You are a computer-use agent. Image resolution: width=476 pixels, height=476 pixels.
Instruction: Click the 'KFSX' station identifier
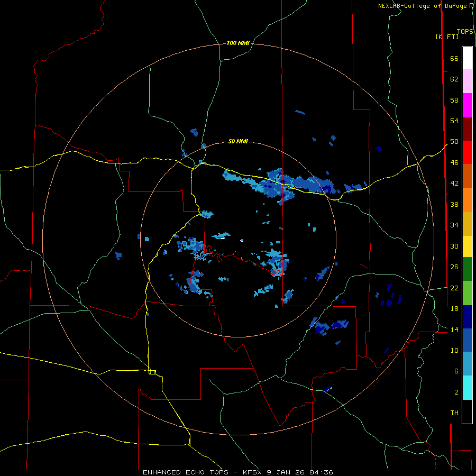[252, 472]
